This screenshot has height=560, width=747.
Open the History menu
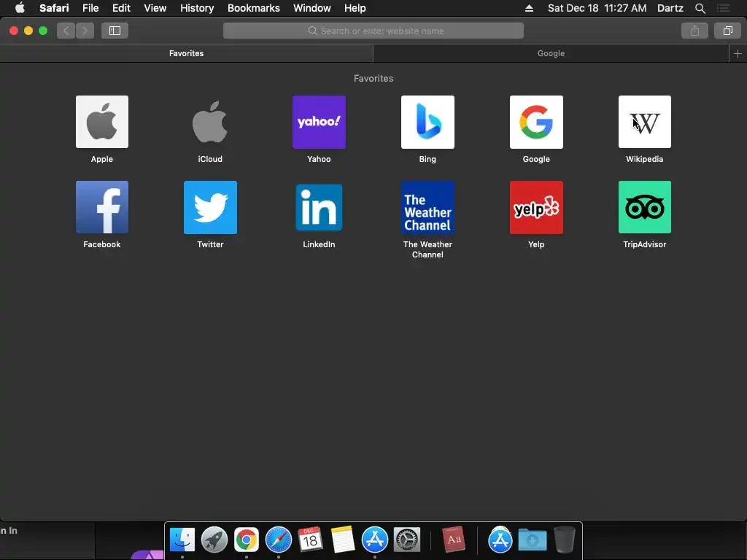[197, 8]
